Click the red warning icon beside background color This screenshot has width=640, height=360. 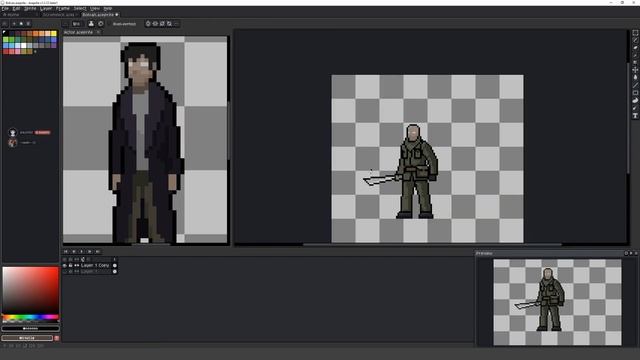pyautogui.click(x=57, y=338)
